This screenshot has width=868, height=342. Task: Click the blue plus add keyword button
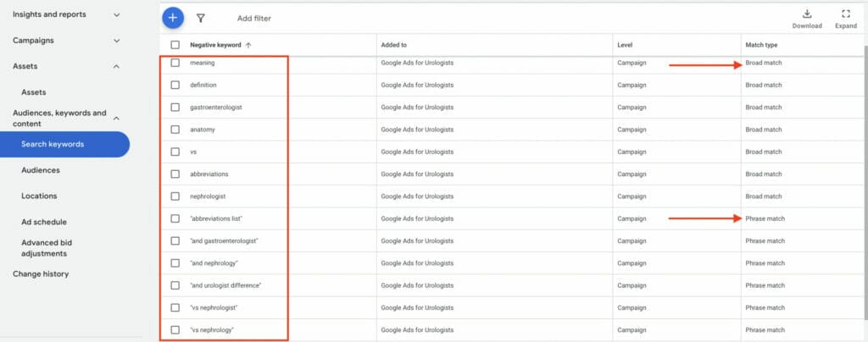173,18
